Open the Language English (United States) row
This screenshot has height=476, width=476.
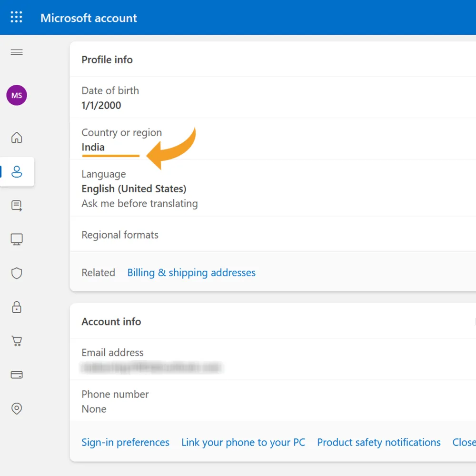[x=273, y=188]
